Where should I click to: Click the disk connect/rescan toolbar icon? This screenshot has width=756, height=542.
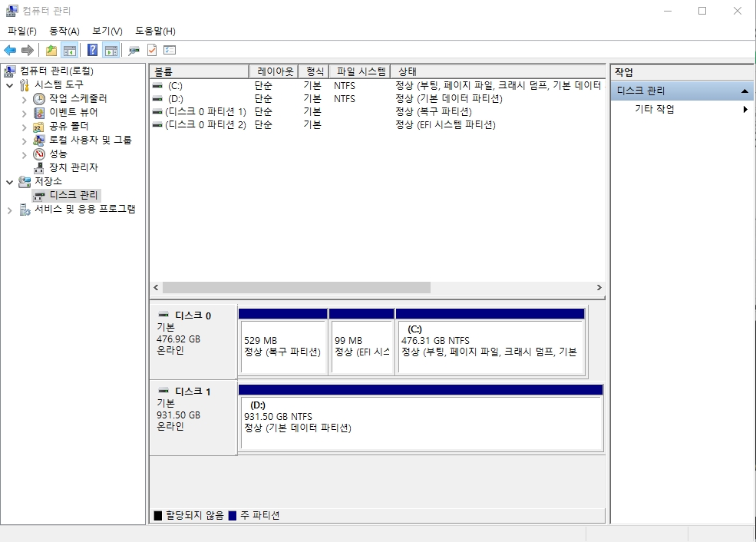(134, 50)
